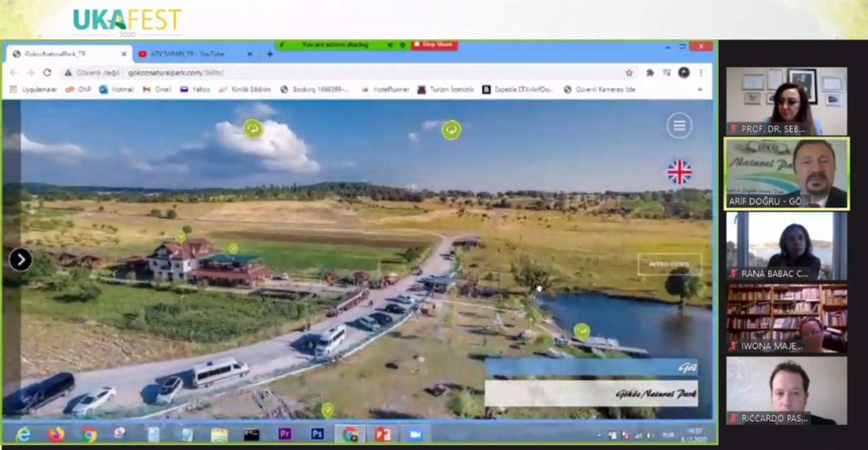Select the GokozNaturalPark_TR browser tab
This screenshot has height=450, width=868.
point(55,54)
